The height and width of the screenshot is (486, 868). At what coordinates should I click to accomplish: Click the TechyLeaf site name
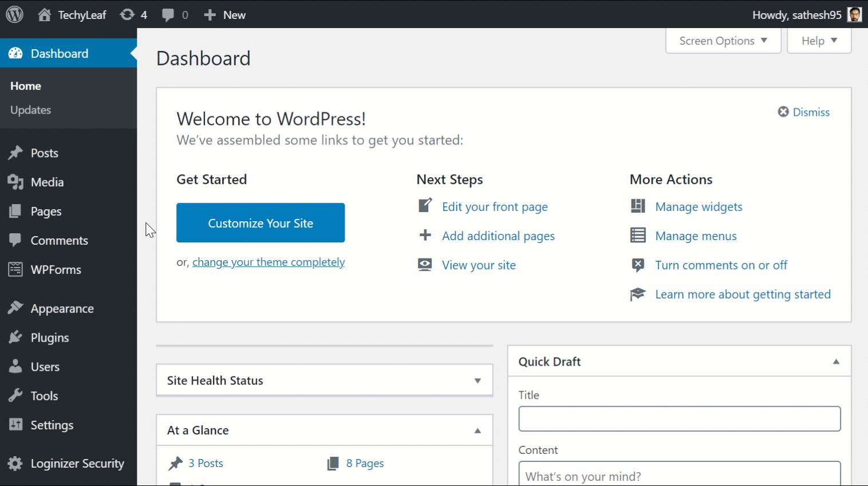(82, 15)
